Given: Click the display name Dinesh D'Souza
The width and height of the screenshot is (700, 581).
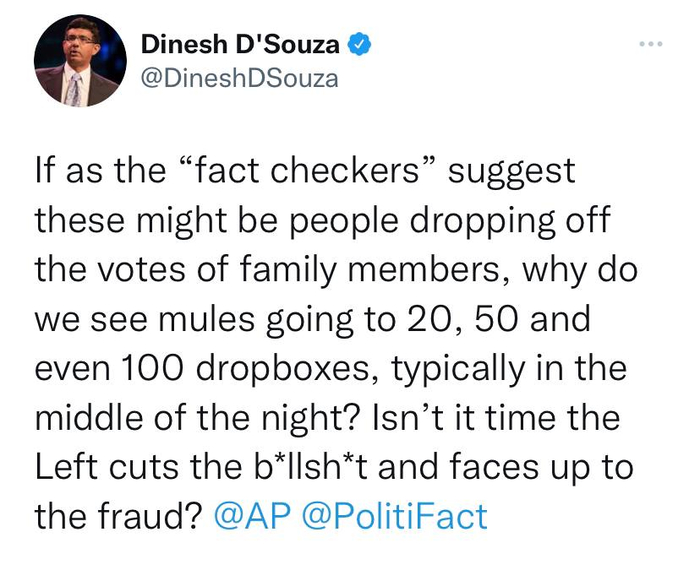Looking at the screenshot, I should click(239, 45).
